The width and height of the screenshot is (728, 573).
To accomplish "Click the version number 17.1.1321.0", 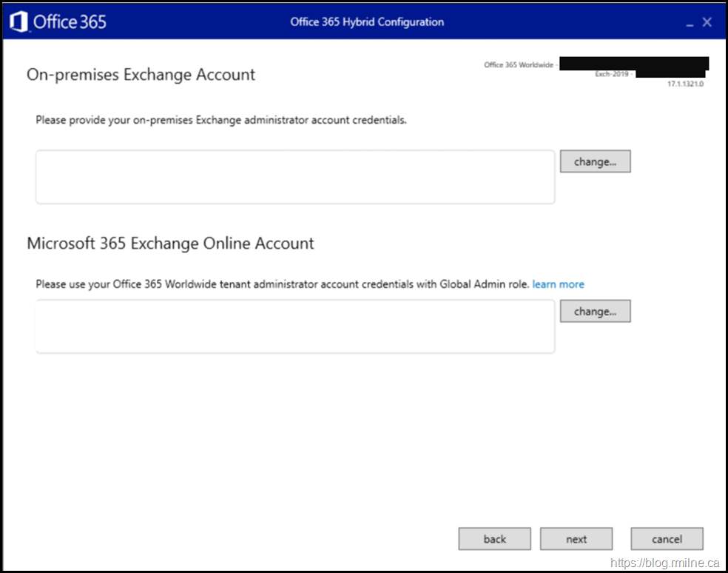I will (x=685, y=84).
